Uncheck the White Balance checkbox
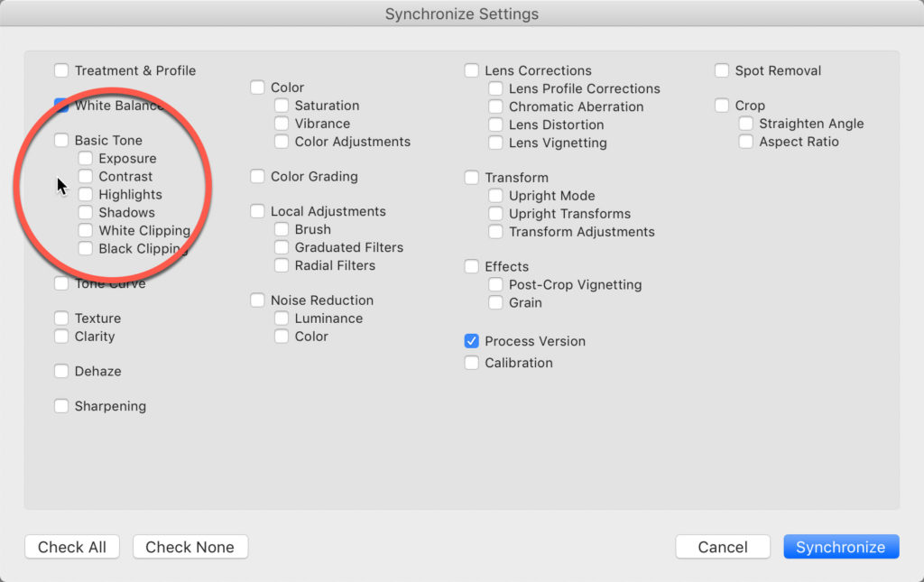The height and width of the screenshot is (582, 924). [x=61, y=106]
